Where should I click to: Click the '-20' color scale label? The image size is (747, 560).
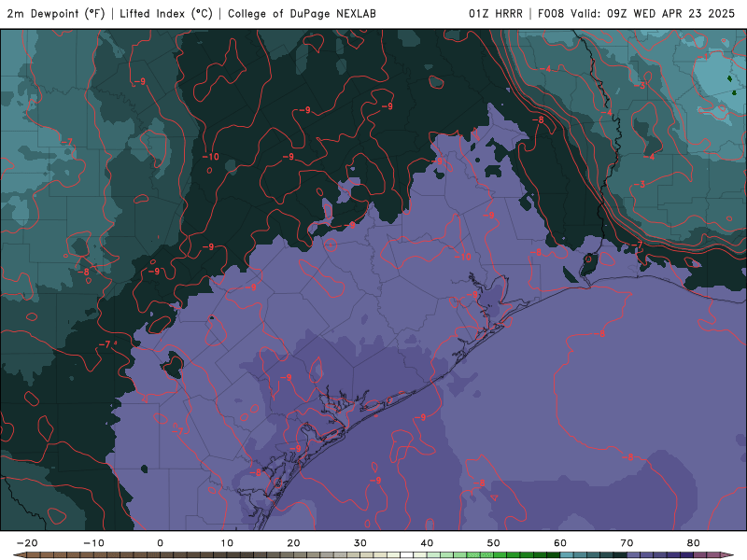(x=27, y=543)
